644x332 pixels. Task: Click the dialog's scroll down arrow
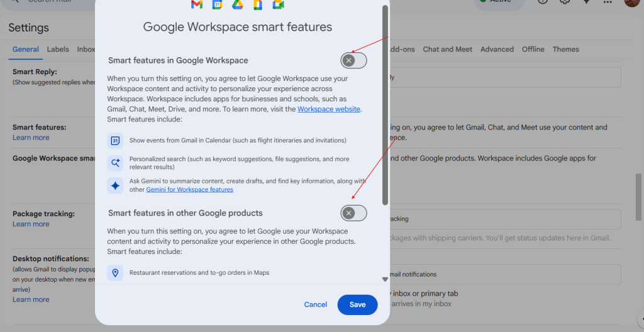point(385,279)
